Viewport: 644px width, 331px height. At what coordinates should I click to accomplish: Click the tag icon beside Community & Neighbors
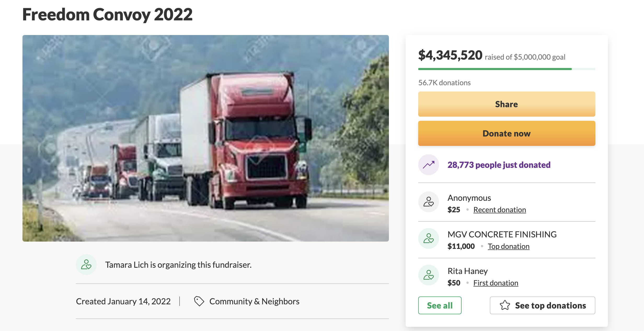pos(199,301)
